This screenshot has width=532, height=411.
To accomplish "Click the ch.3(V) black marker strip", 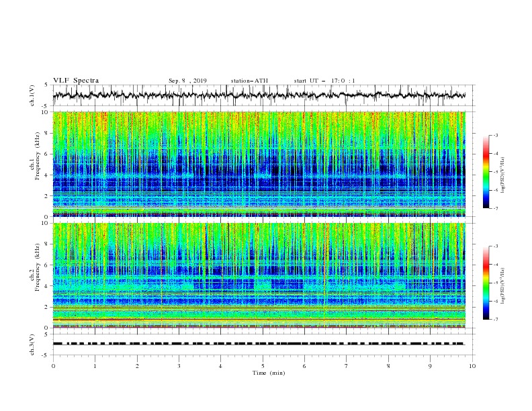I will coord(259,344).
